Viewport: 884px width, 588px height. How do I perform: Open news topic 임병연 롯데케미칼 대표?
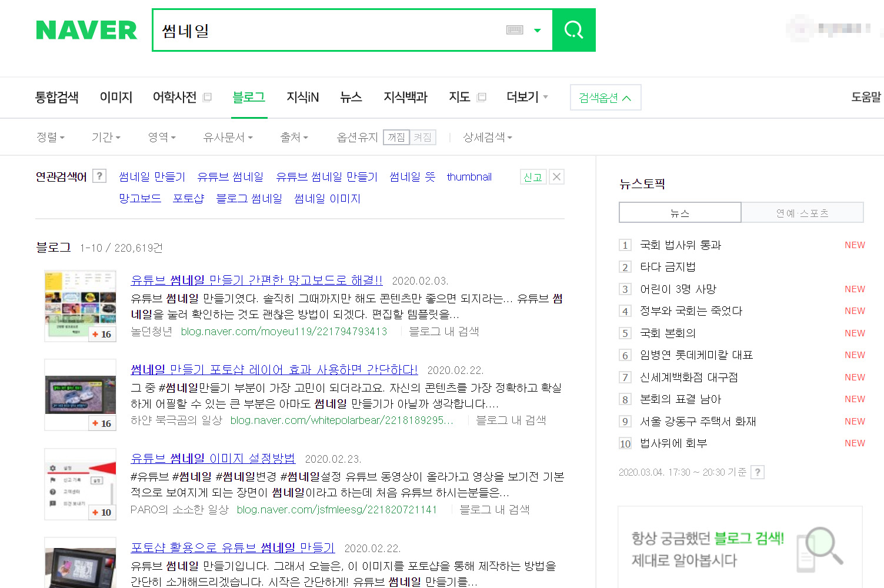[696, 355]
